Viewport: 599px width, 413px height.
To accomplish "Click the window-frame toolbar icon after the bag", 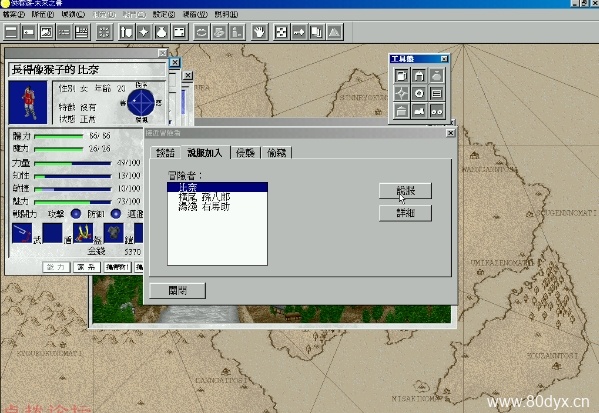I will (179, 32).
